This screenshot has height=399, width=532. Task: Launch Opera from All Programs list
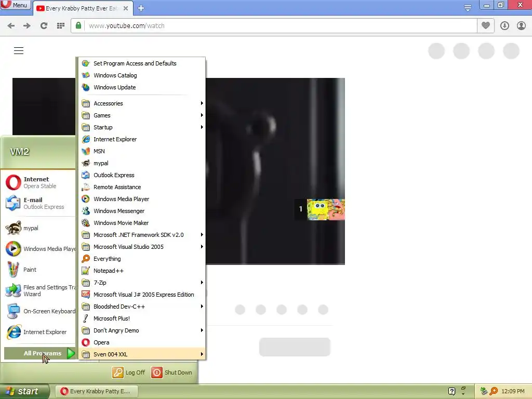[141, 342]
